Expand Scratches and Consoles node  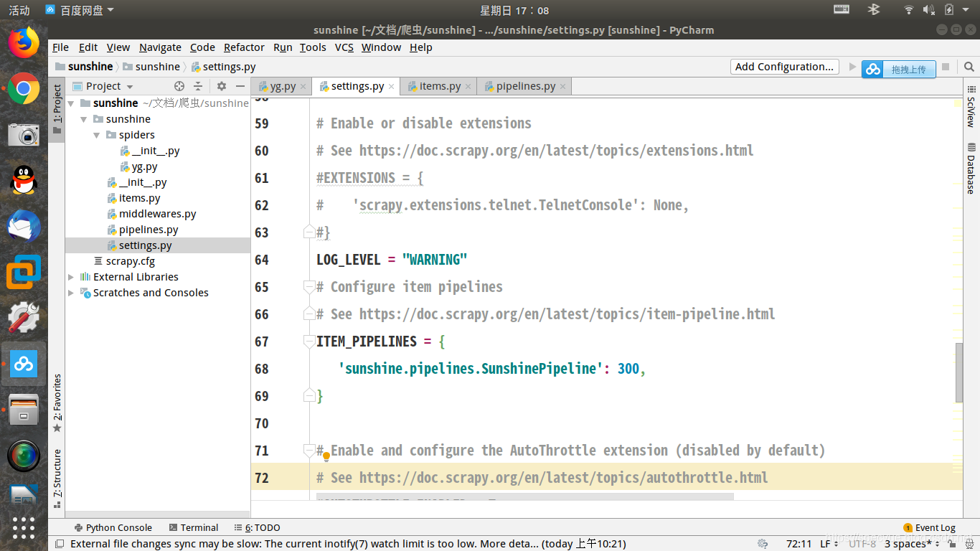coord(71,293)
